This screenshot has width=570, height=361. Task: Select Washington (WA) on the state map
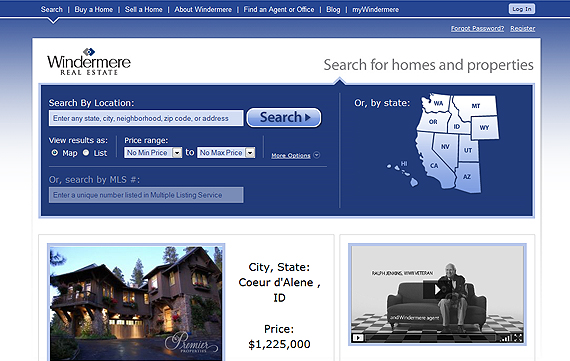436,103
